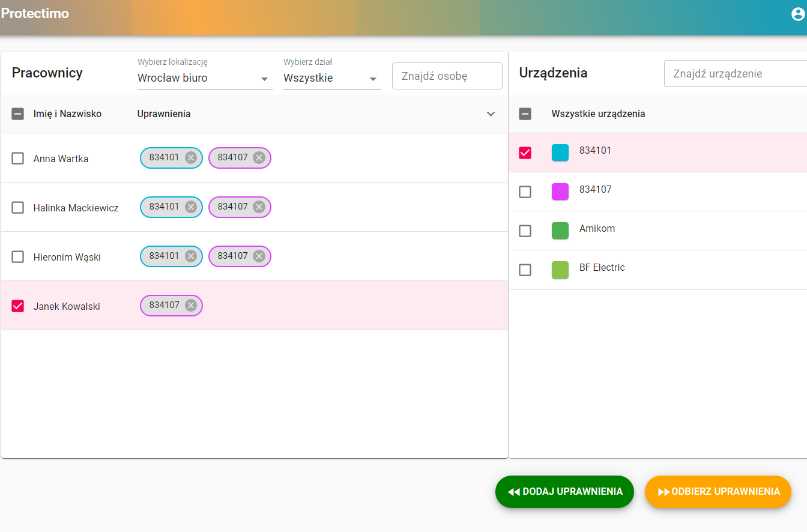Select the Anna Wartka checkbox
Viewport: 807px width, 532px height.
(18, 159)
